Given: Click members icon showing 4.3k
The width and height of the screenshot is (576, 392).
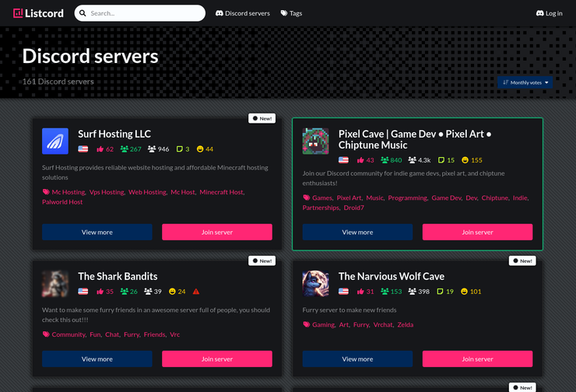Looking at the screenshot, I should click(x=413, y=160).
